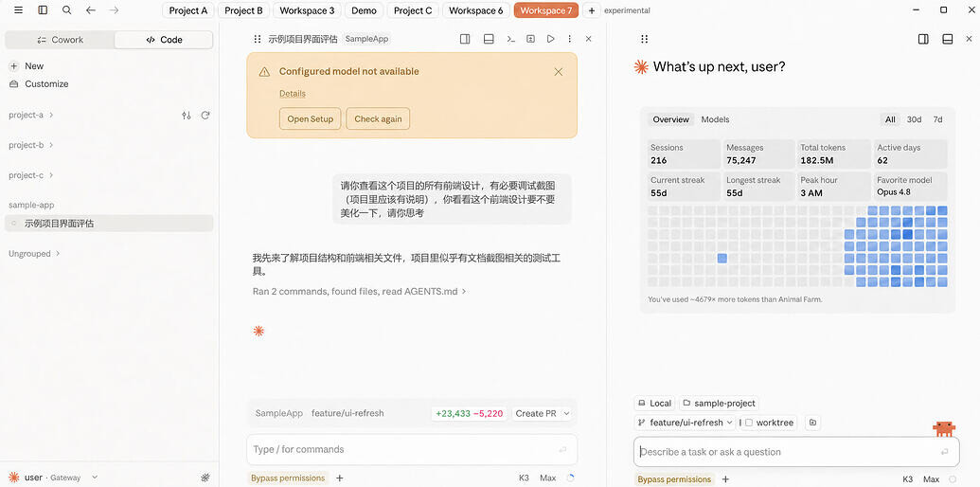Click the orange pixel mascot icon

click(x=944, y=429)
